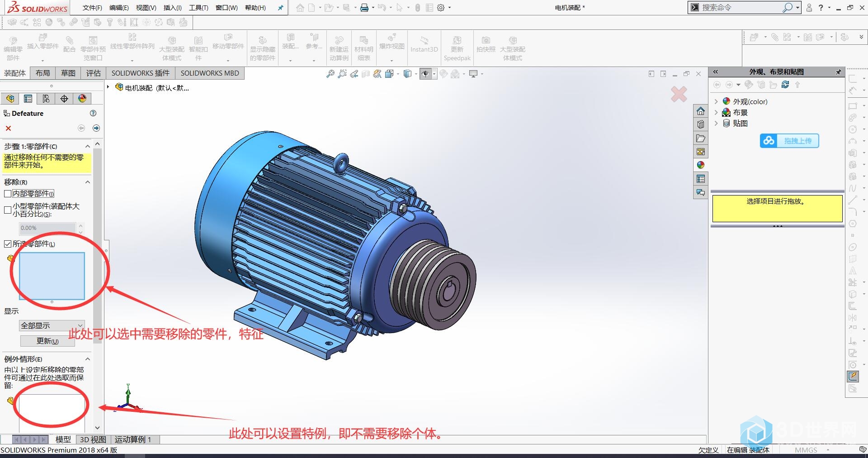Open the File Explorer task pane tab

[x=700, y=138]
